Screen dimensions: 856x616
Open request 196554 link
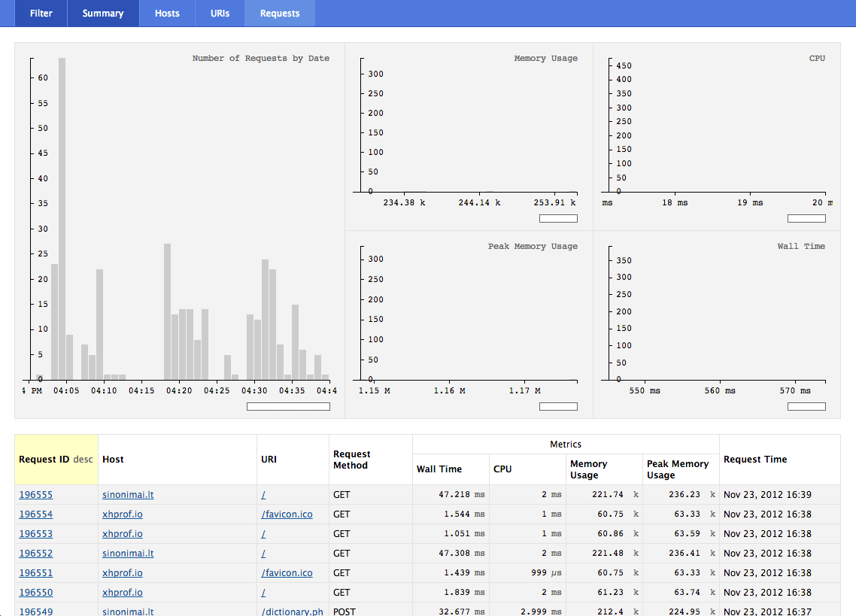coord(36,514)
